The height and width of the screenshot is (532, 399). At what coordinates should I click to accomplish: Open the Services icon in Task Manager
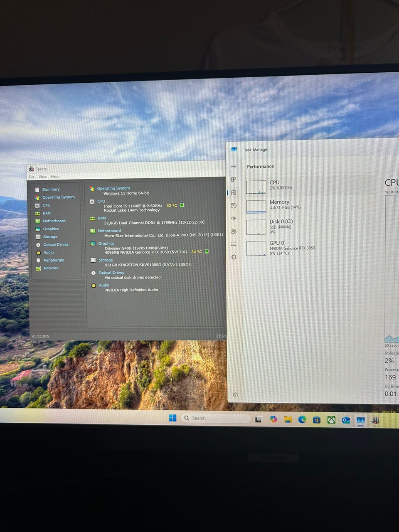point(234,257)
